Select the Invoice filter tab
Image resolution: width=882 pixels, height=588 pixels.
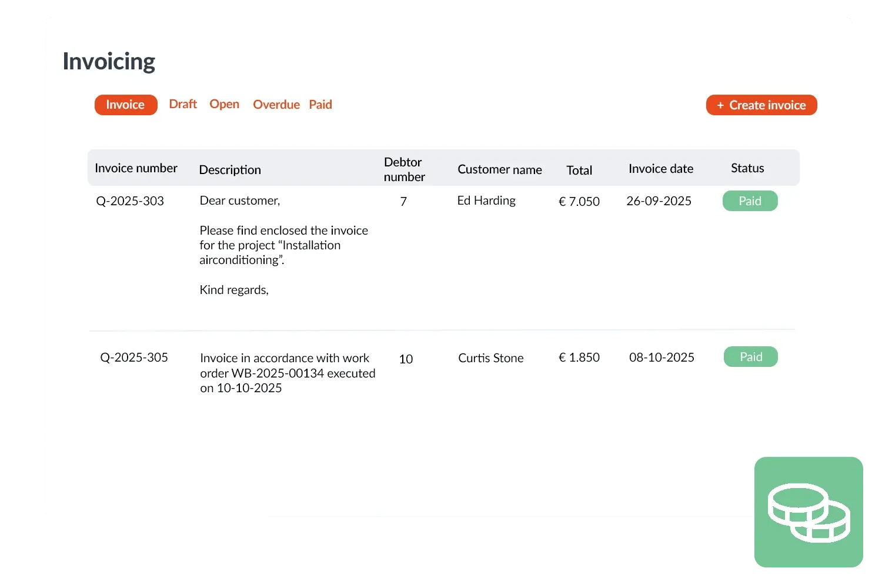point(126,105)
